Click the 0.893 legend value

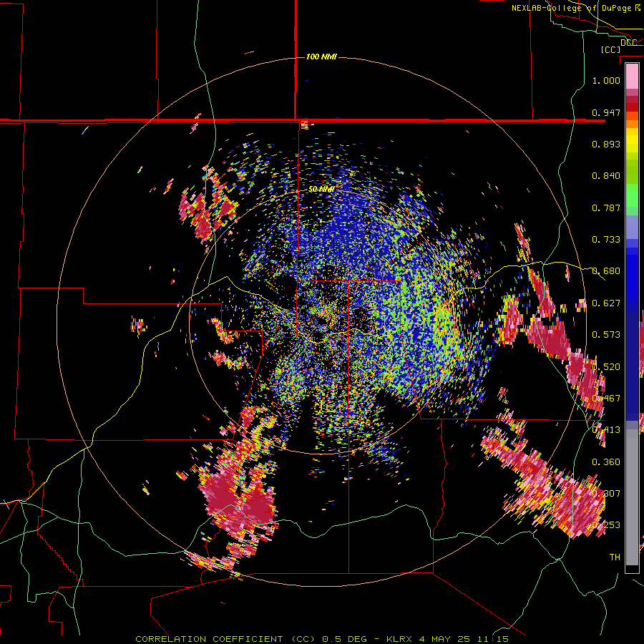coord(606,144)
